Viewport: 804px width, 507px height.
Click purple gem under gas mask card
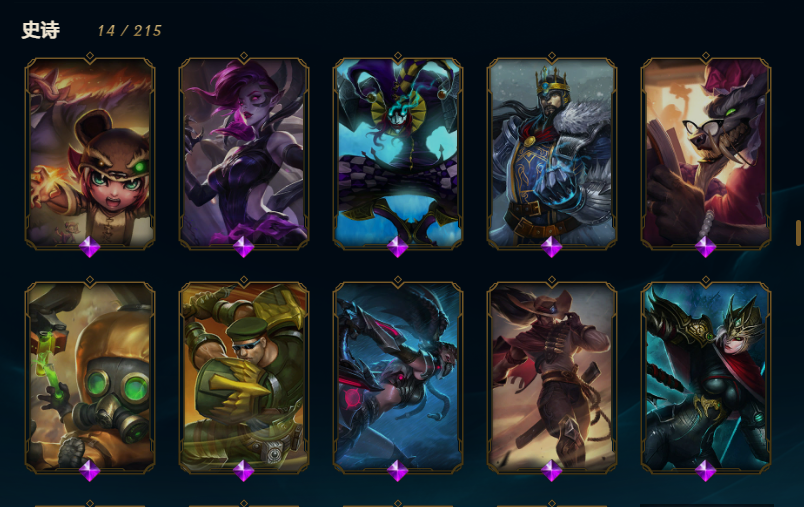tap(90, 471)
